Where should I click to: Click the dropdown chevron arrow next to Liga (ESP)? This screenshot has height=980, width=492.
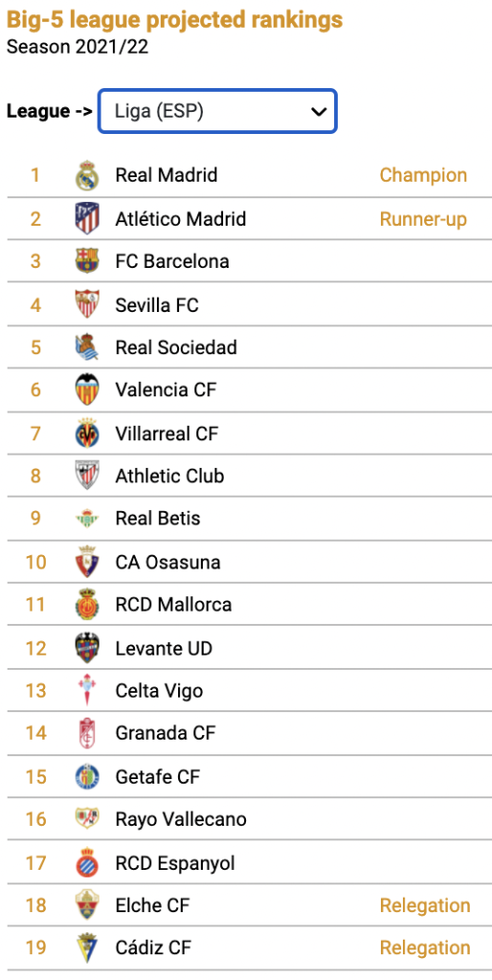click(319, 112)
